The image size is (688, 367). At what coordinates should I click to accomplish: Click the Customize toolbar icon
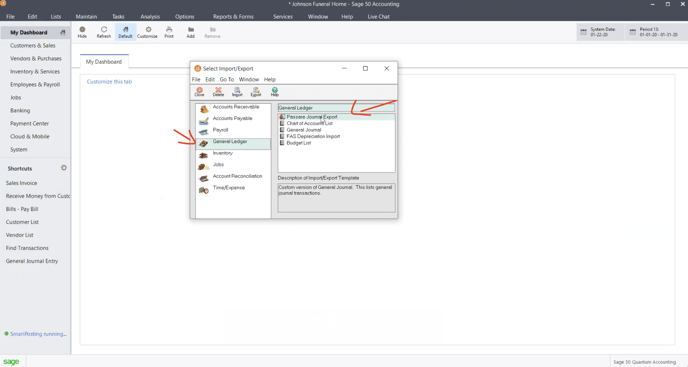[147, 32]
